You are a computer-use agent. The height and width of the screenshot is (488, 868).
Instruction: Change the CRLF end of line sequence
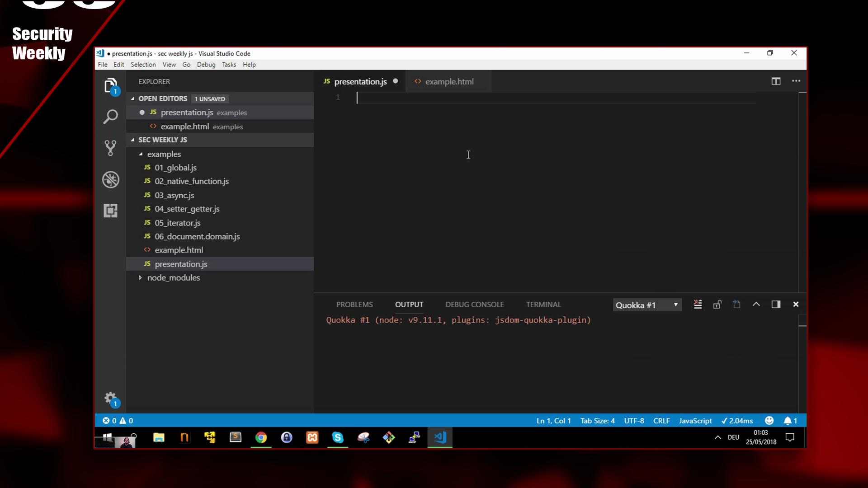click(661, 421)
